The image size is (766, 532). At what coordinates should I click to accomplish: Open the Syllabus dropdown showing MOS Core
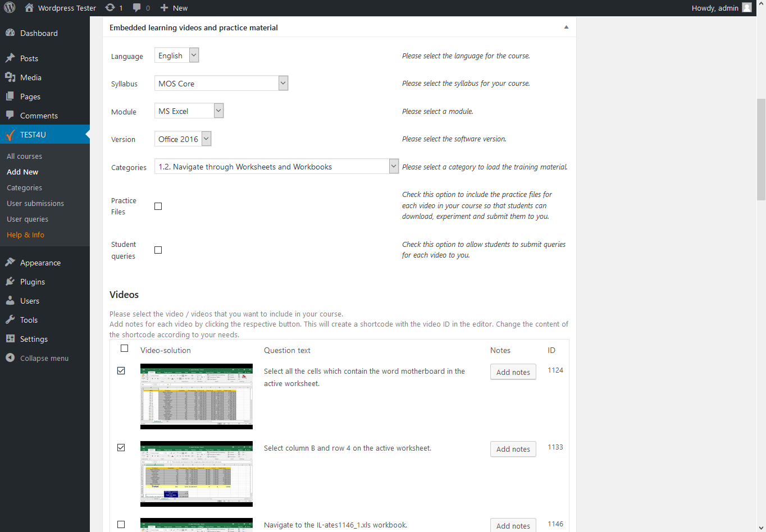coord(221,83)
